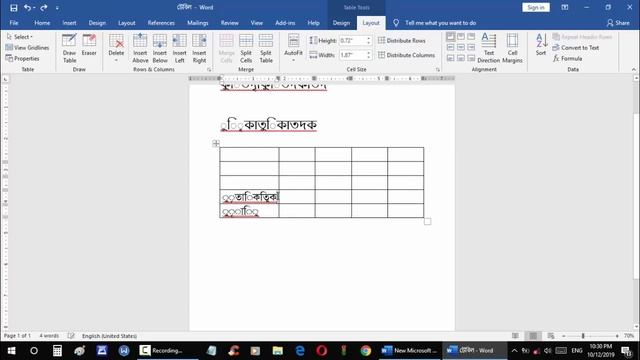Image resolution: width=640 pixels, height=360 pixels.
Task: Click the zoom slider handle
Action: pos(583,336)
